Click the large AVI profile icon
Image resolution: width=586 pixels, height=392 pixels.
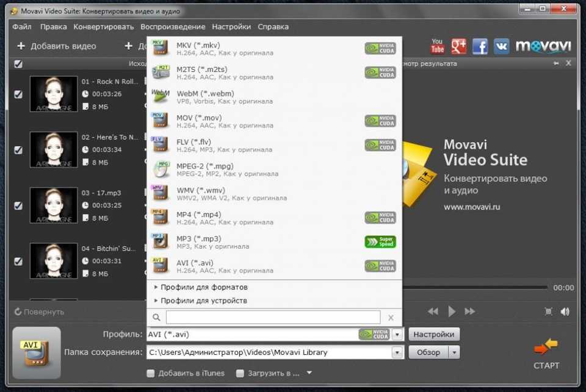[x=37, y=353]
